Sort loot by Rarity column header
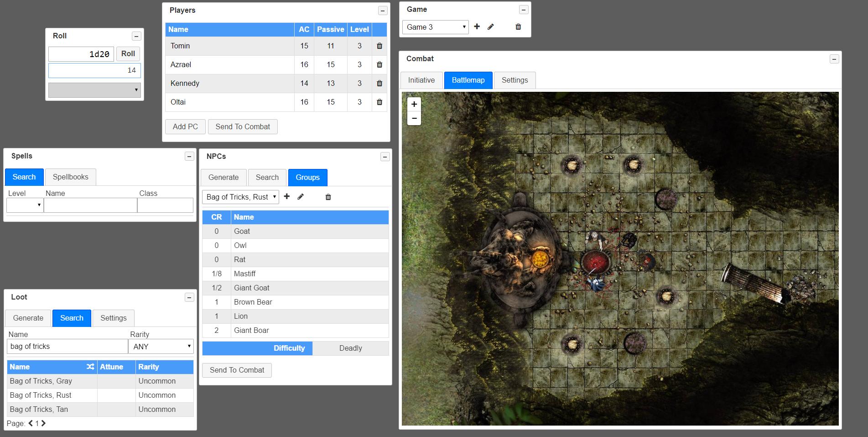Screen dimensions: 868x437 (x=164, y=367)
